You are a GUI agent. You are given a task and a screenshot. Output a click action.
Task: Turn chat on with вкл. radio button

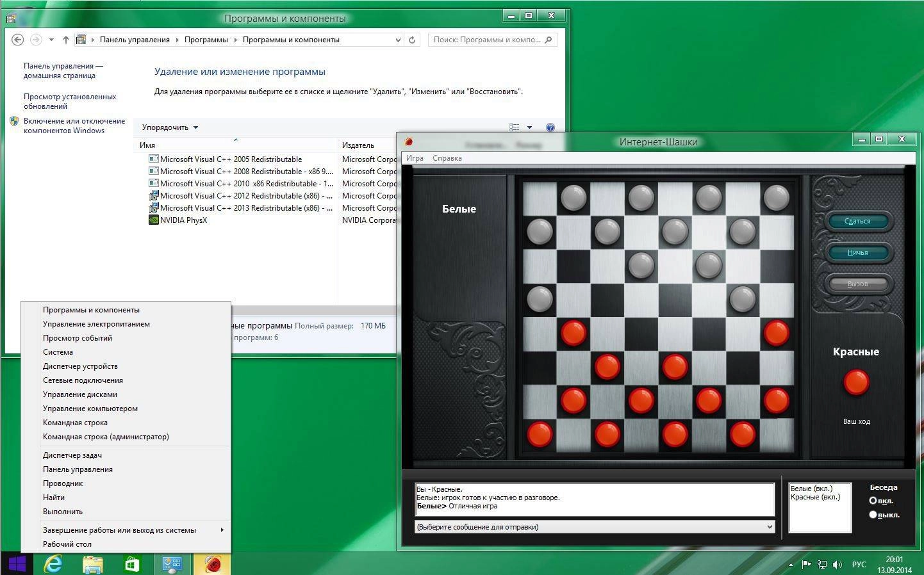873,501
